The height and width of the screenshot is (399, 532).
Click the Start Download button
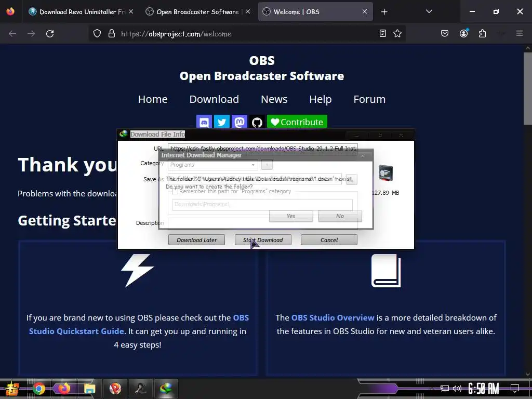tap(263, 240)
